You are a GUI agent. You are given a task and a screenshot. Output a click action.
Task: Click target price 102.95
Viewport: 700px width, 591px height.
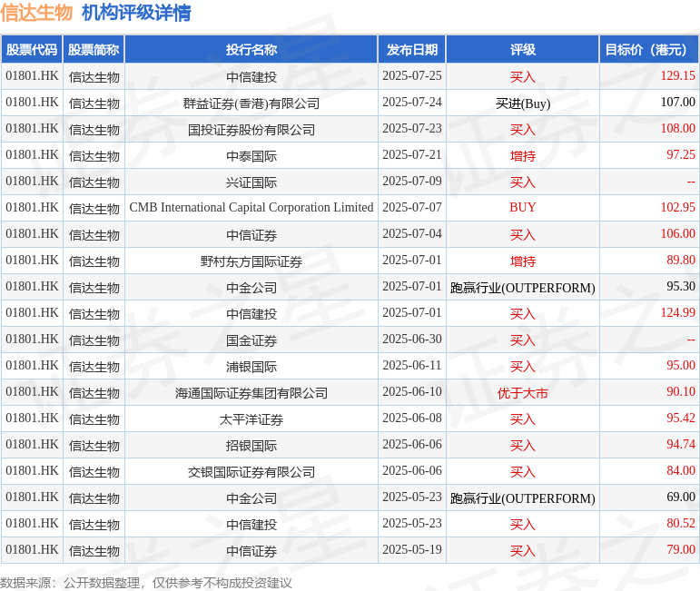677,207
